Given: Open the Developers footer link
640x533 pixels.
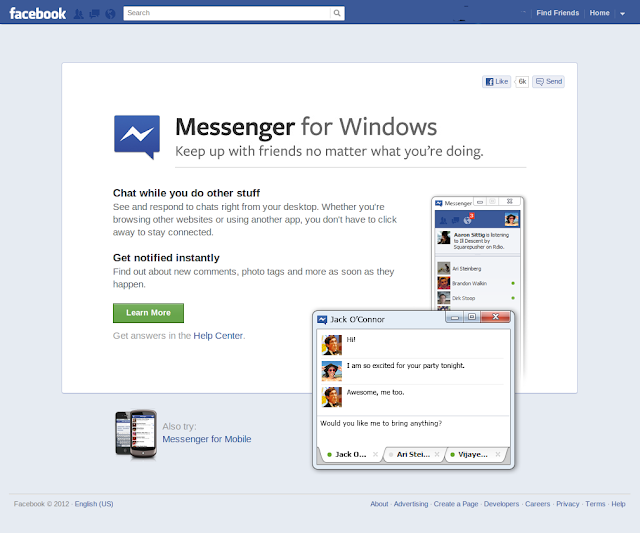Looking at the screenshot, I should pos(501,504).
